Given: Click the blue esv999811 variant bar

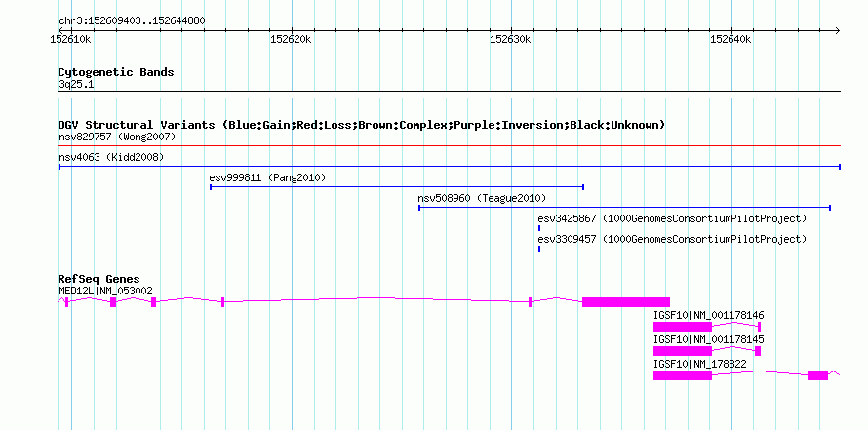Looking at the screenshot, I should click(397, 187).
